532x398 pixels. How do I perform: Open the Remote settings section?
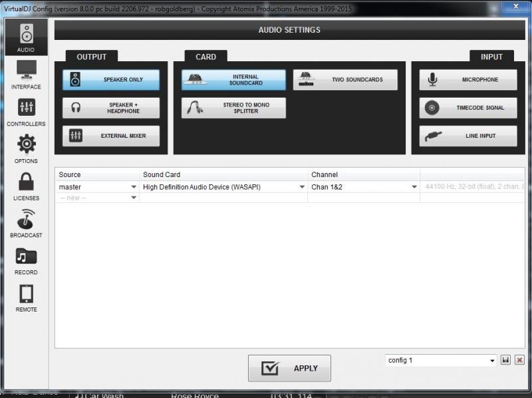pyautogui.click(x=26, y=298)
